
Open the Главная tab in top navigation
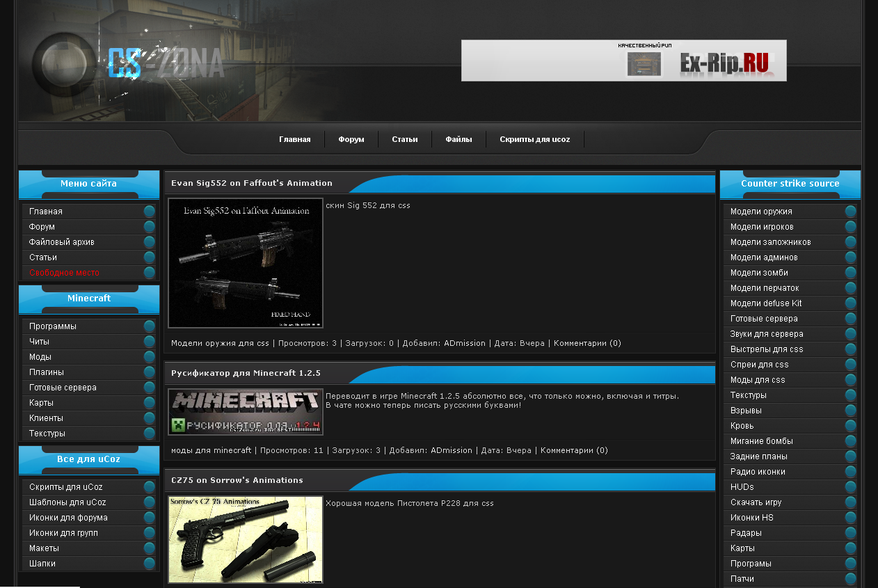(295, 139)
